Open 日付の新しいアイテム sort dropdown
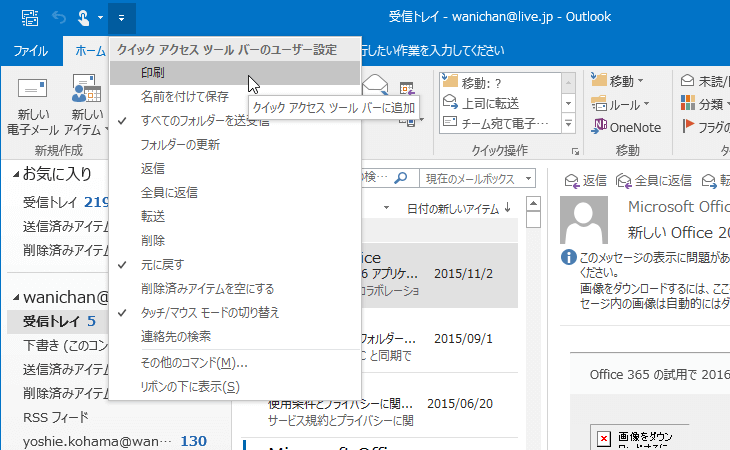 tap(452, 209)
